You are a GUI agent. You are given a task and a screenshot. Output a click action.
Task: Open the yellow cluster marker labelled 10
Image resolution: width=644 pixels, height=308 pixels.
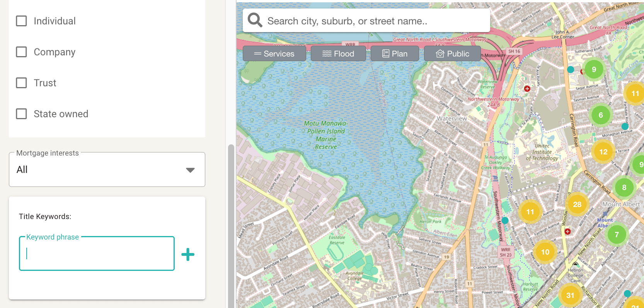(545, 252)
